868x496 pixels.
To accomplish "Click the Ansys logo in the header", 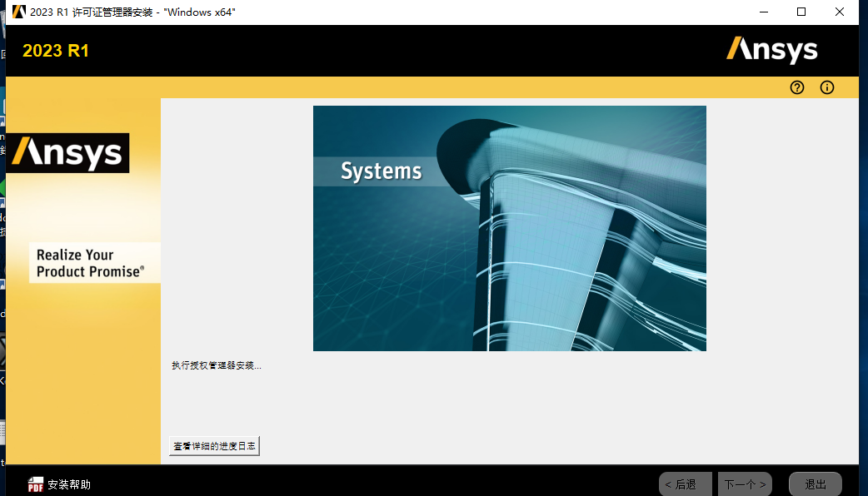I will pos(771,50).
